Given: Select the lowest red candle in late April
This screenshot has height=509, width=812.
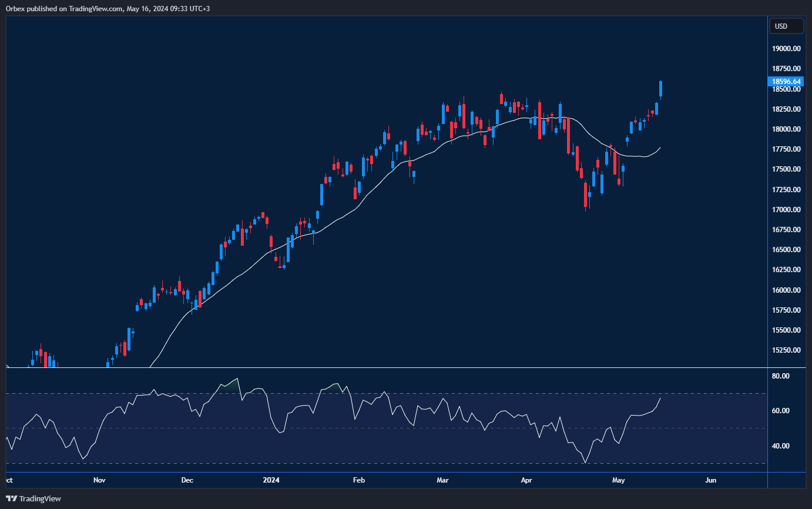Looking at the screenshot, I should (x=586, y=195).
